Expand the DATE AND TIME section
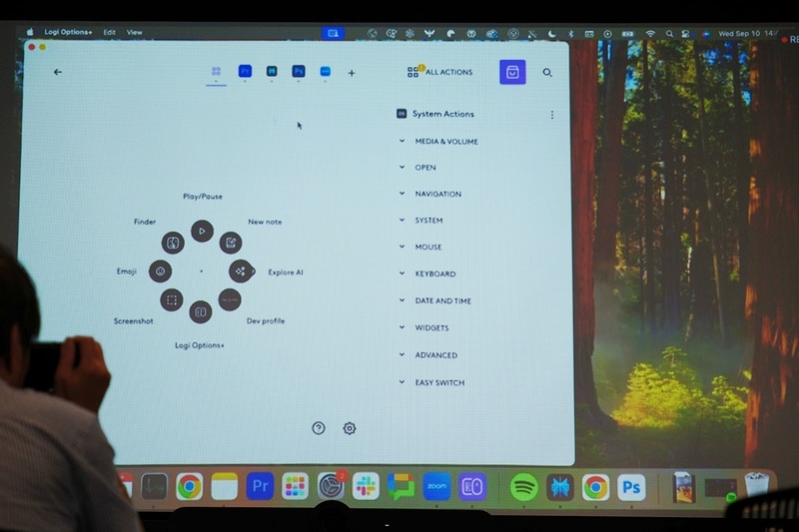The width and height of the screenshot is (799, 532). pos(435,300)
